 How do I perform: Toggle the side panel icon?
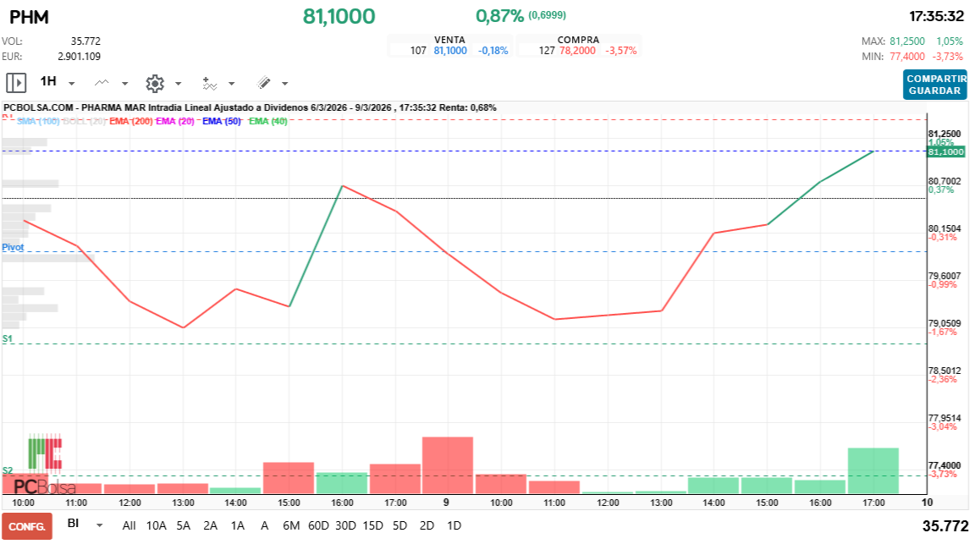16,83
